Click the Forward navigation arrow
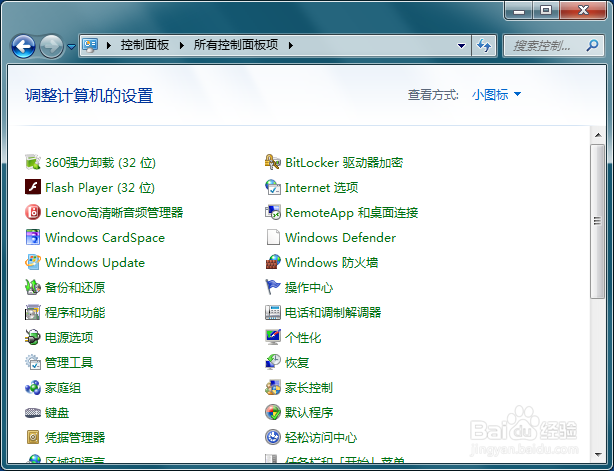The image size is (614, 471). point(51,47)
